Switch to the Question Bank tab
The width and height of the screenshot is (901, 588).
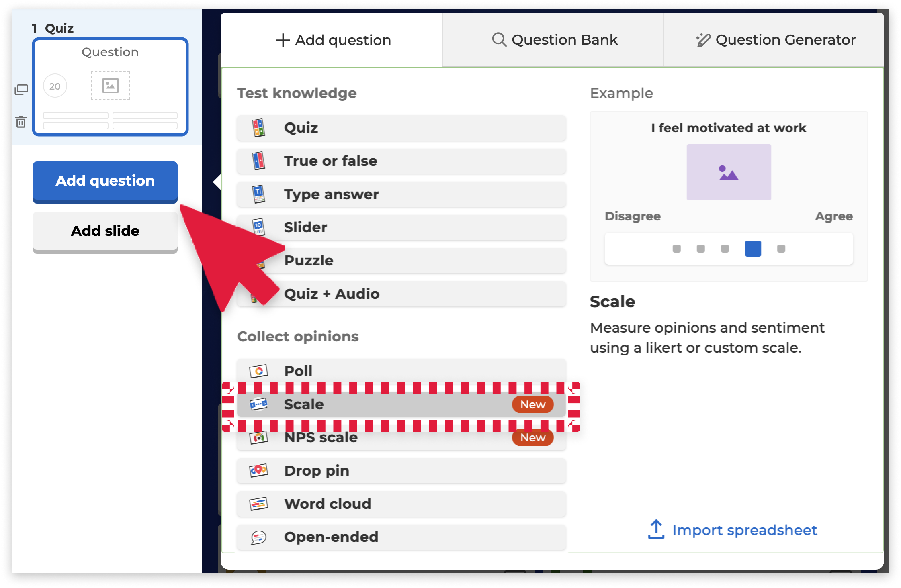(x=553, y=40)
